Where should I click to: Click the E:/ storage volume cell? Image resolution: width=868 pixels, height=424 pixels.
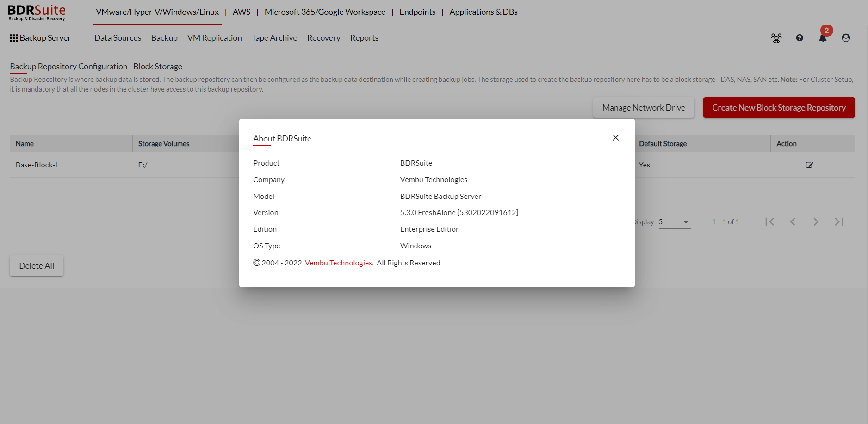coord(143,165)
